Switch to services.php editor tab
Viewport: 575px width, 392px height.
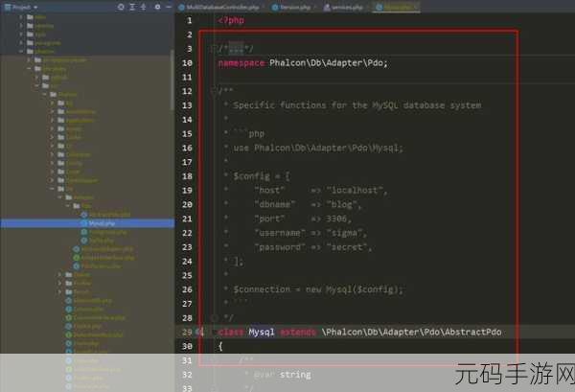coord(346,7)
